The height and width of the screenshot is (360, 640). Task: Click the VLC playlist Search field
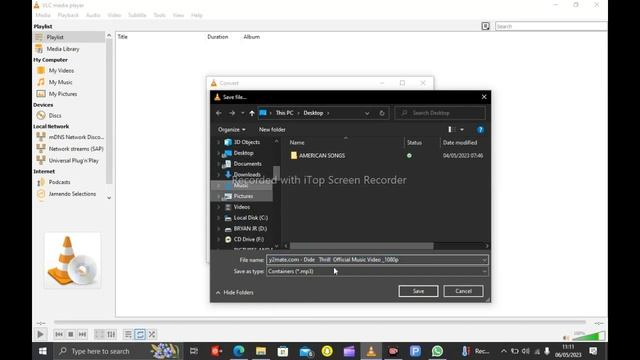(551, 26)
